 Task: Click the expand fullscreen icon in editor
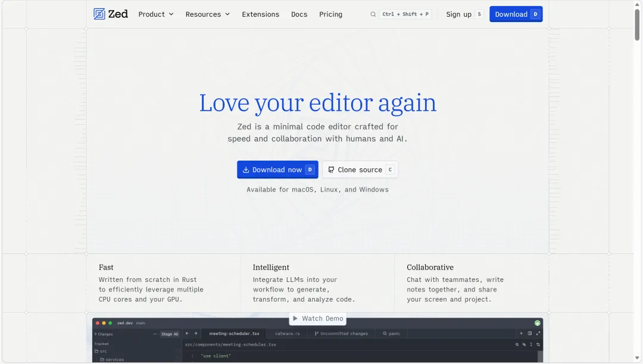coord(538,333)
